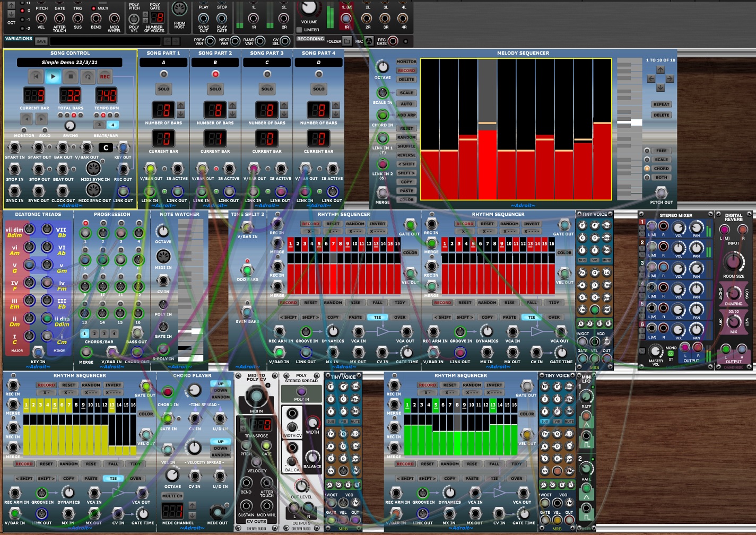756x535 pixels.
Task: Adjust Rate knob on Mini LFO 1
Action: (x=586, y=397)
